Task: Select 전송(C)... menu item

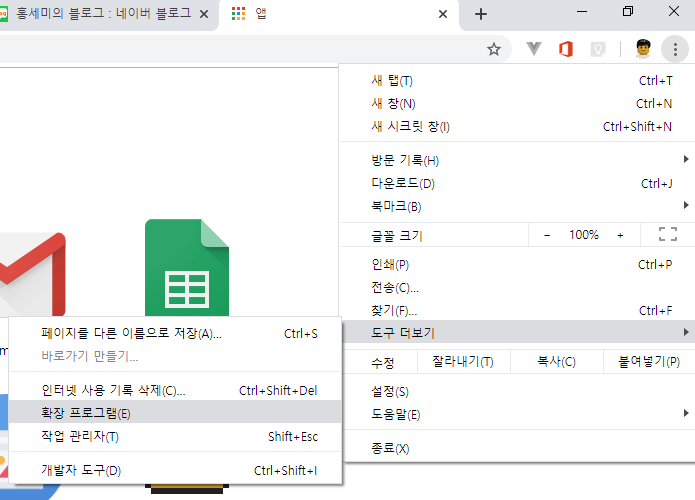Action: (x=517, y=288)
